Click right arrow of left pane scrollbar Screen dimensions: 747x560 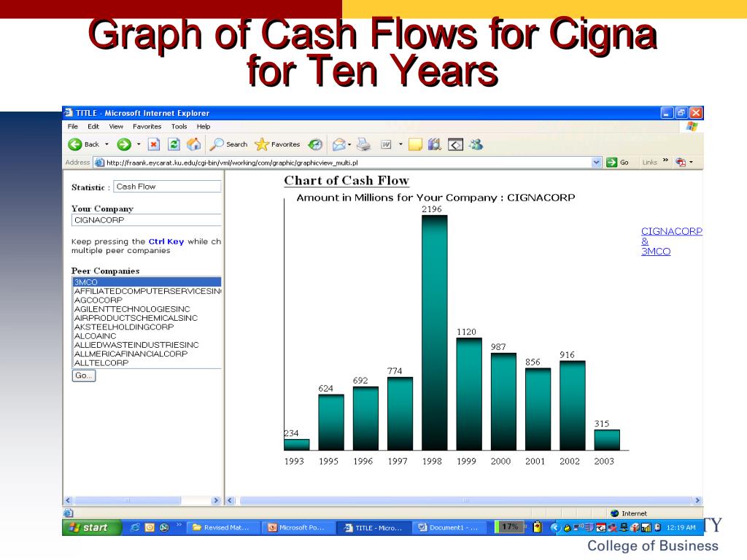click(216, 500)
